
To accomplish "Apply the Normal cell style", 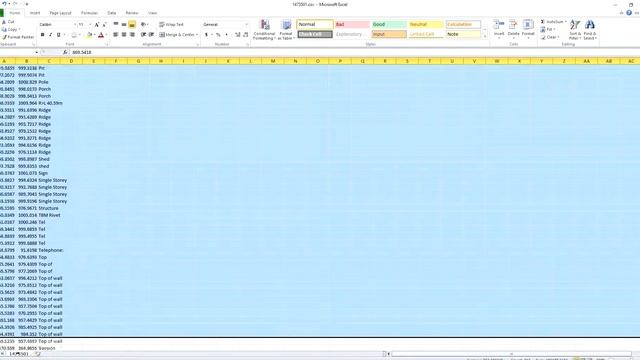I will click(315, 24).
